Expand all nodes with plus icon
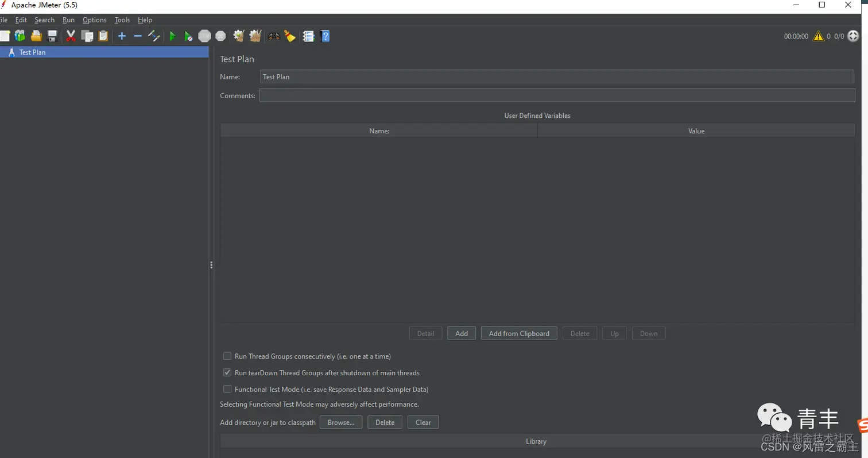The height and width of the screenshot is (458, 868). tap(122, 36)
